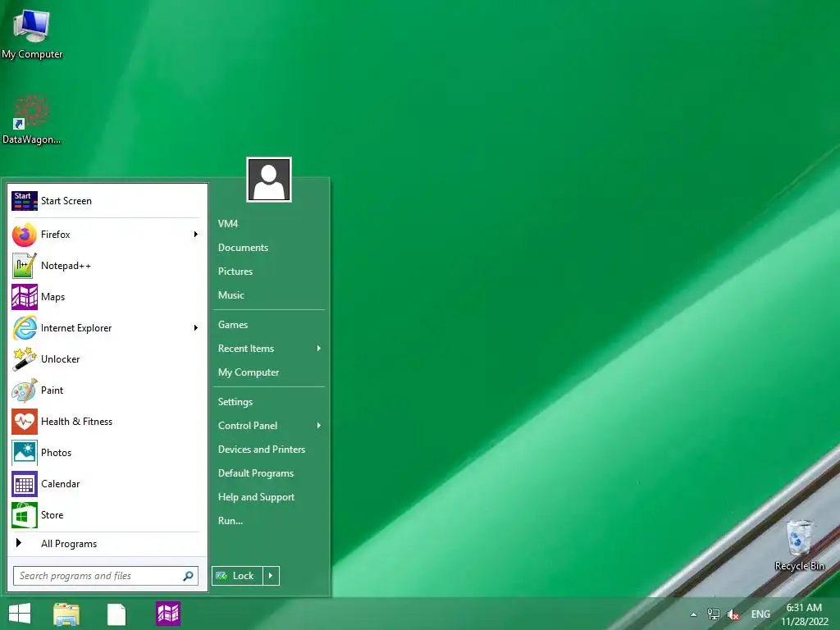Image resolution: width=840 pixels, height=630 pixels.
Task: Click the ENG language indicator
Action: click(760, 614)
